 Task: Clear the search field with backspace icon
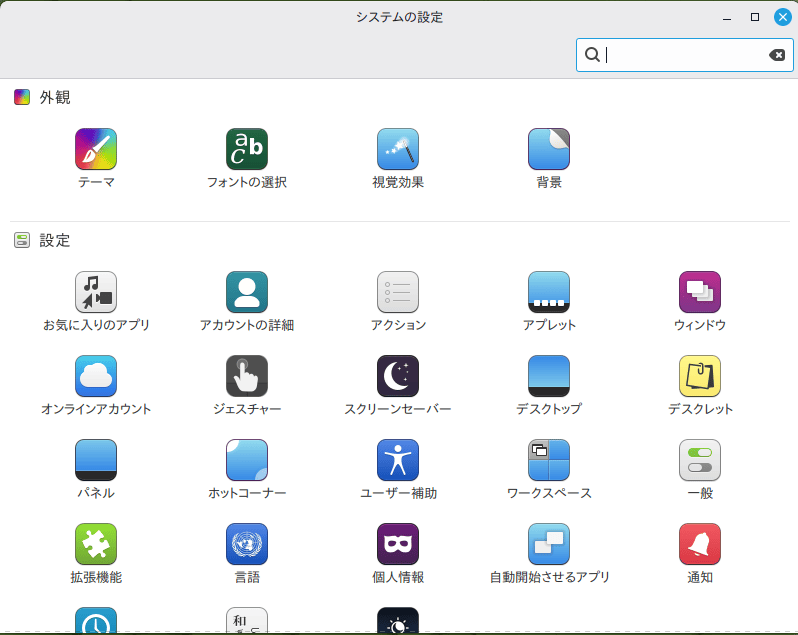[x=777, y=55]
